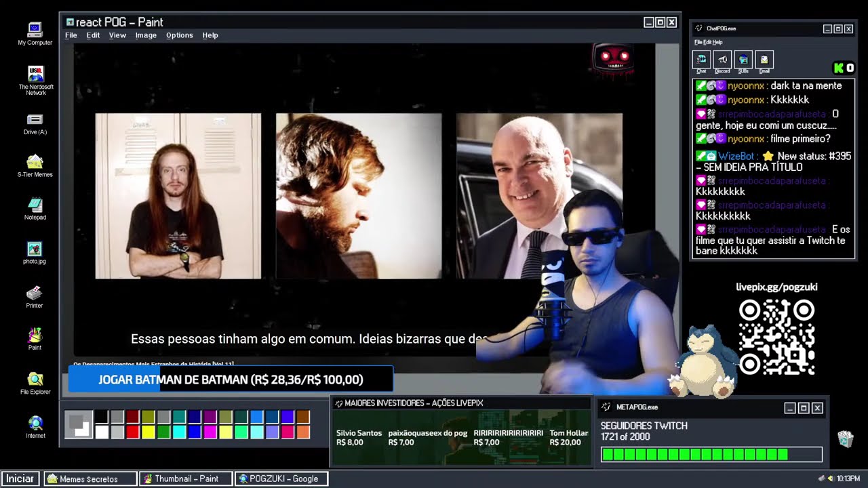Switch to Thumbnail – Paint taskbar window

185,479
